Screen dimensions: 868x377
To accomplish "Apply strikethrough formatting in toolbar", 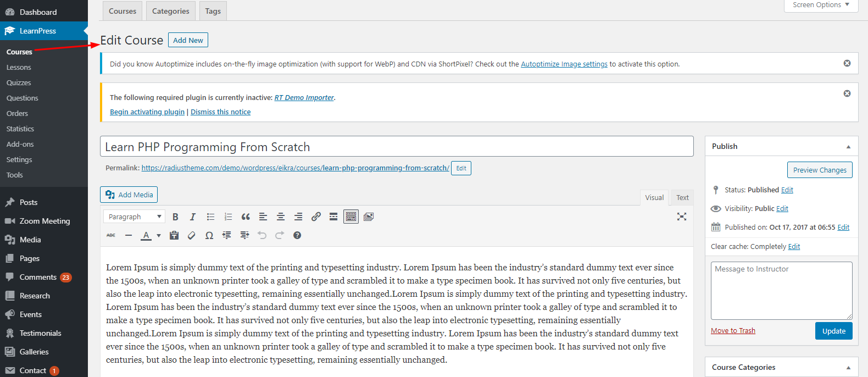I will 111,235.
